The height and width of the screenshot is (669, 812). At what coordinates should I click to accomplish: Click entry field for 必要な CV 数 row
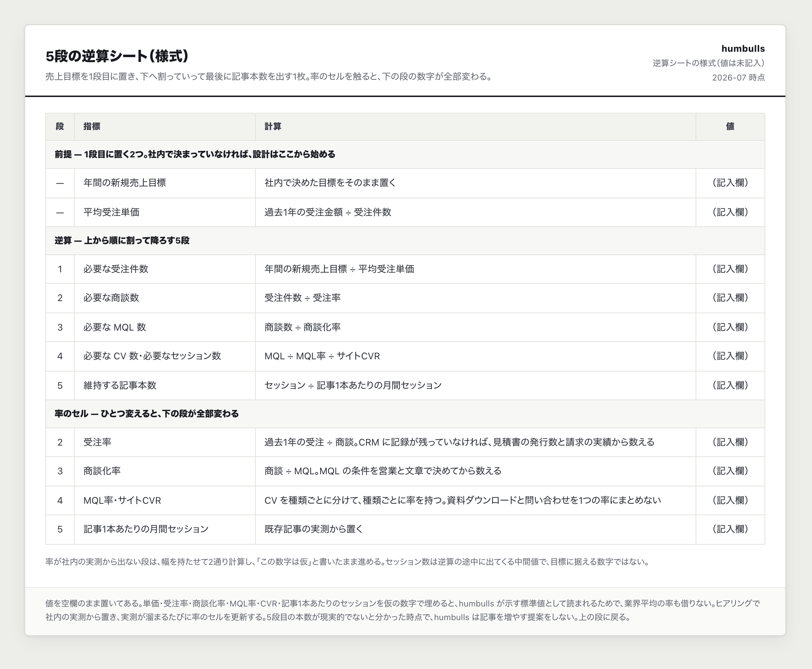coord(730,356)
